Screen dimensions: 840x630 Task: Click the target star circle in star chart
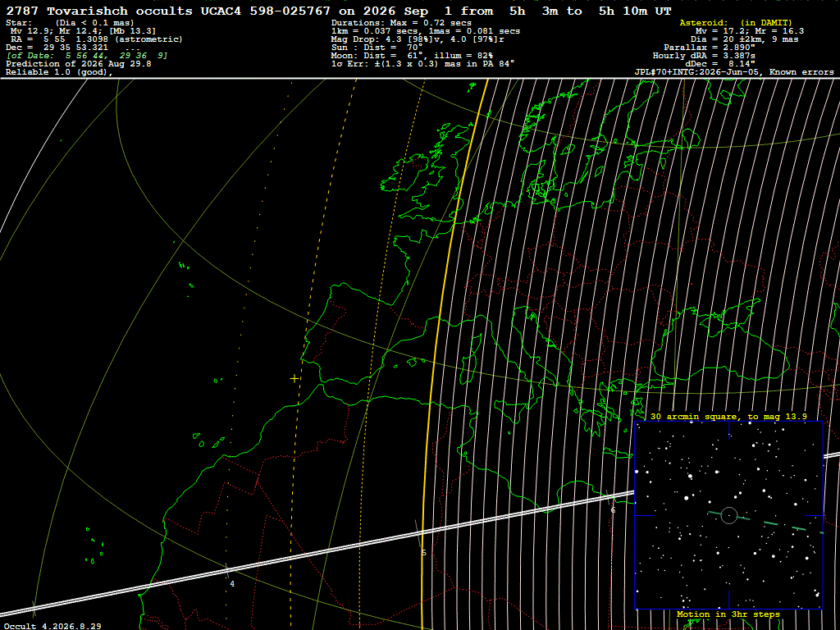[729, 515]
